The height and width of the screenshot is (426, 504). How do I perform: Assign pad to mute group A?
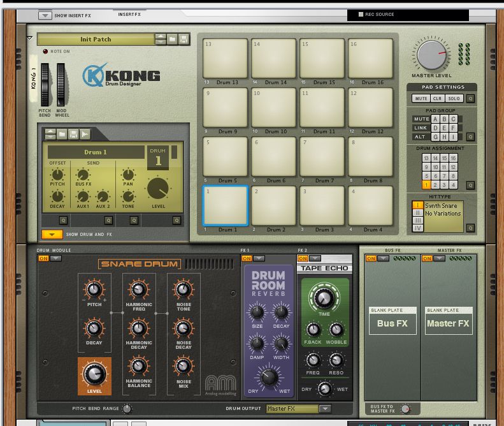[435, 119]
